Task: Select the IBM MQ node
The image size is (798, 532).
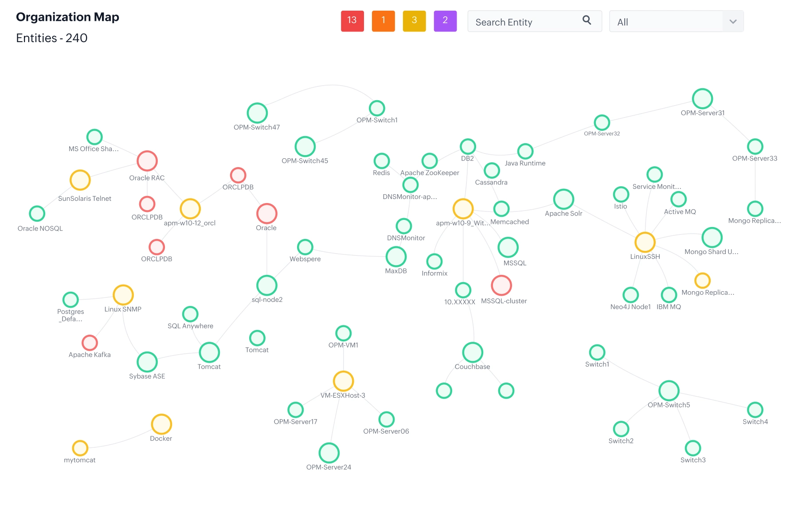Action: click(669, 295)
